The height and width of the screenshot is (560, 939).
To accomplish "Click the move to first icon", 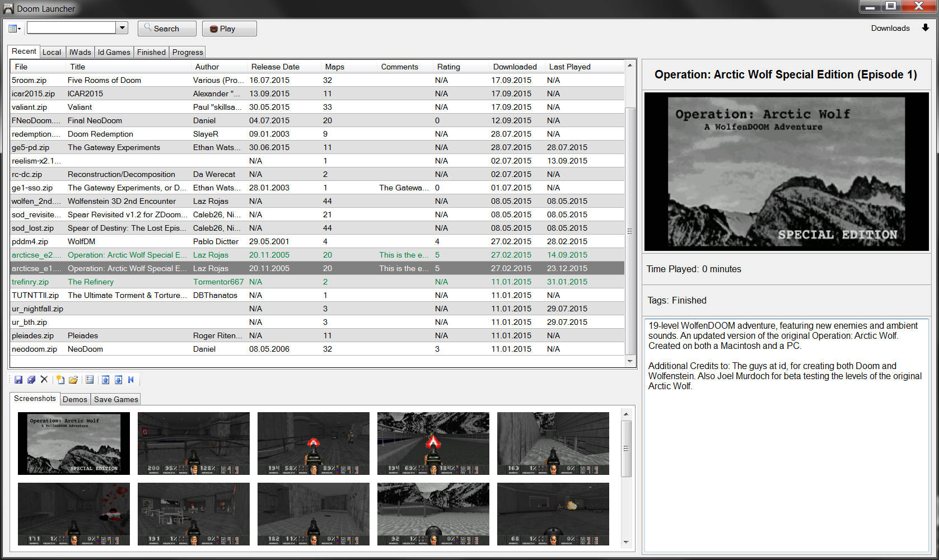I will pos(131,380).
